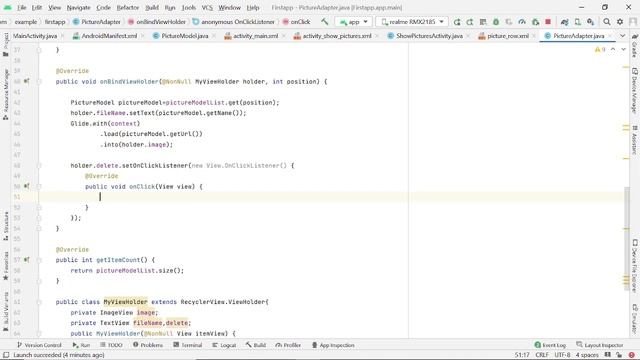Collapse the onBindViewHolder method fold marker

click(39, 82)
